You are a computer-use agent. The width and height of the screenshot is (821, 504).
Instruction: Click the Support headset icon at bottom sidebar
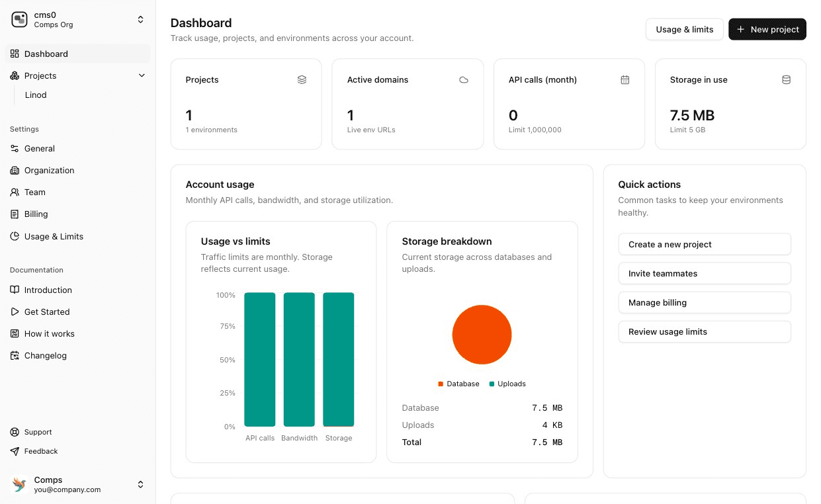tap(14, 432)
